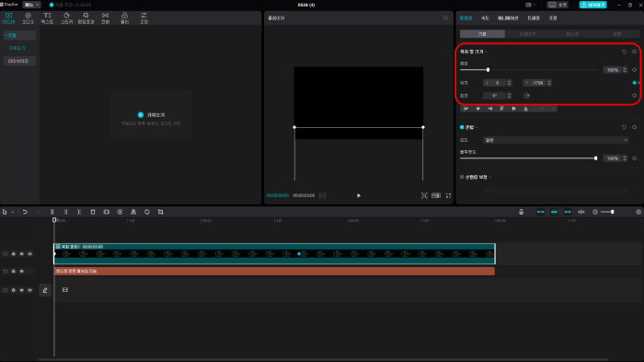Viewport: 644px width, 362px height.
Task: Select the Crop tool in timeline toolbar
Action: tap(161, 212)
